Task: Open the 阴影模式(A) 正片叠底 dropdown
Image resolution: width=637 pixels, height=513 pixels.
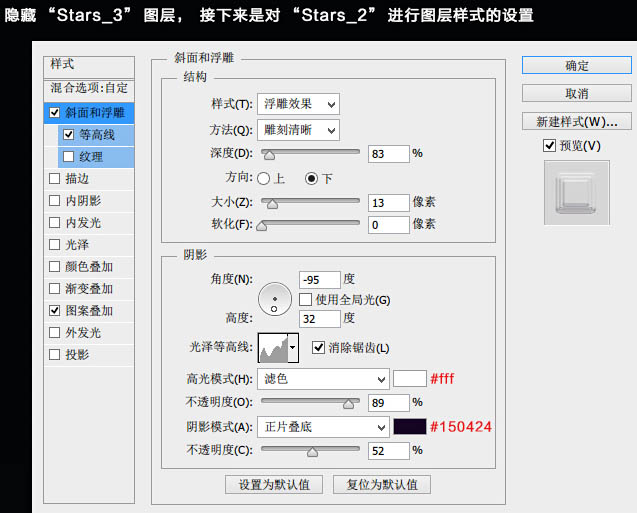Action: pos(323,427)
